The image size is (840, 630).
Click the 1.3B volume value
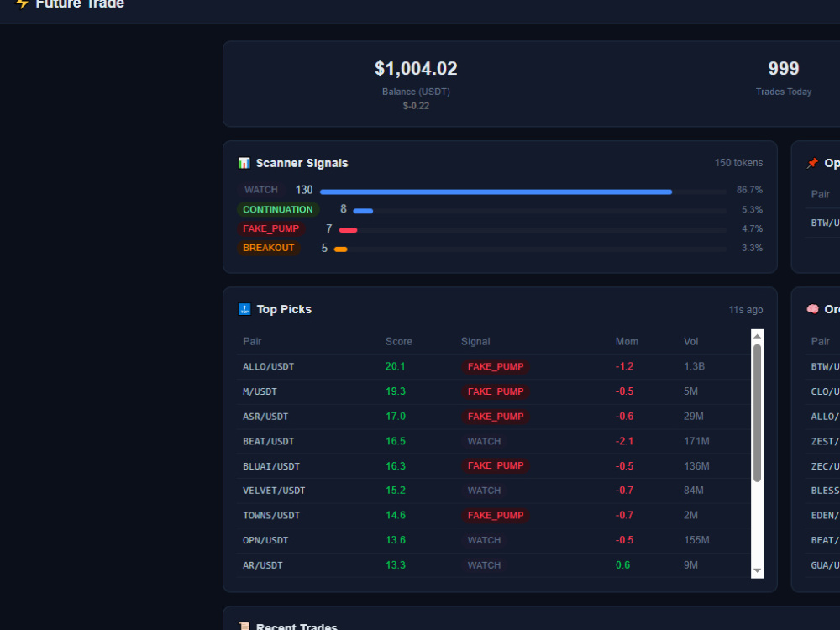[695, 367]
